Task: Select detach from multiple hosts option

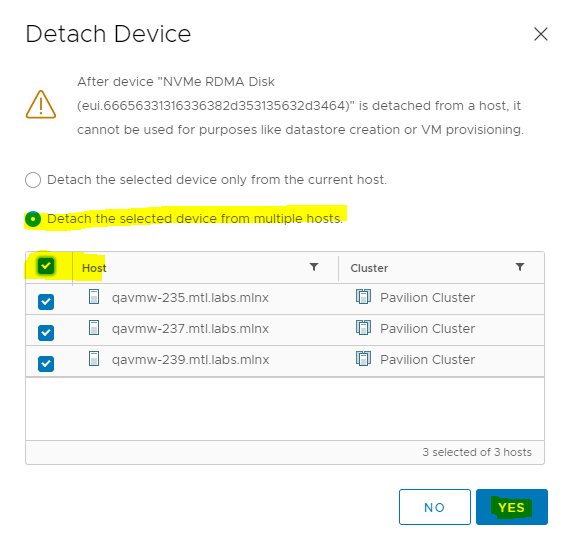Action: 33,219
